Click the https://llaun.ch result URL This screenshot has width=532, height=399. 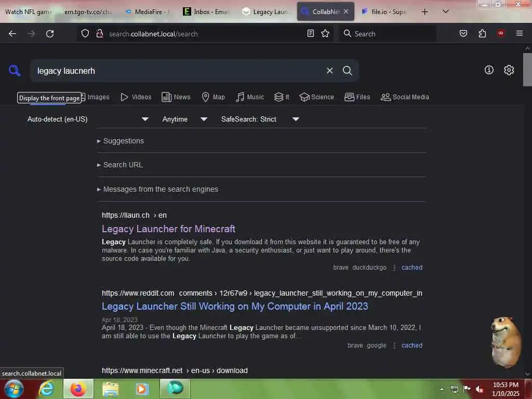click(134, 215)
